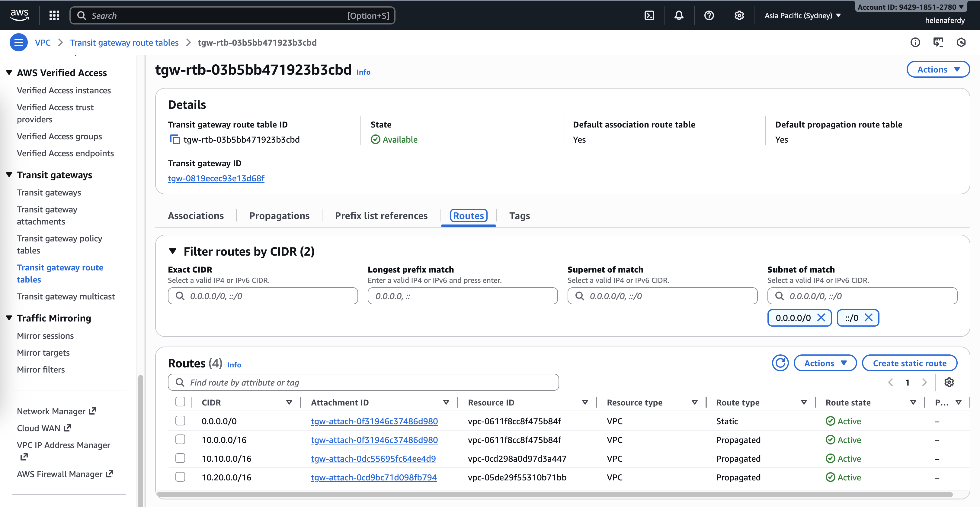Collapse the Filter routes by CIDR section

point(173,251)
